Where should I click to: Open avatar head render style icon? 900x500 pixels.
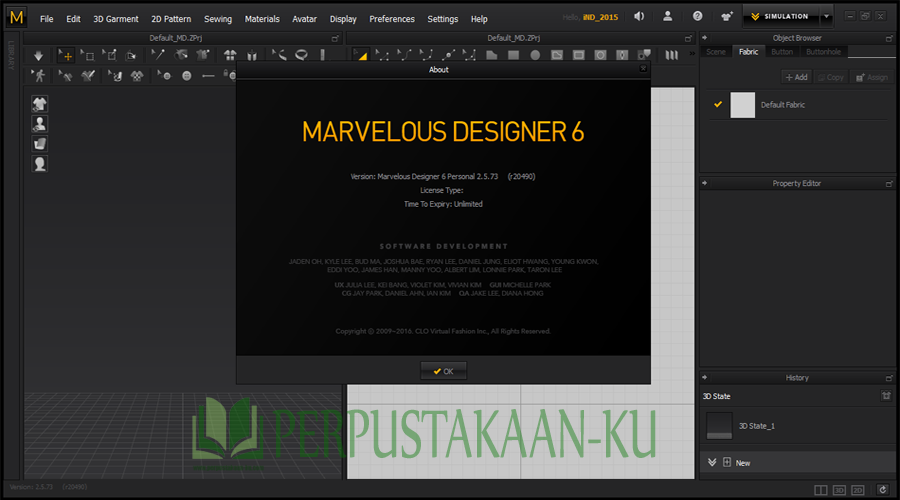(40, 164)
